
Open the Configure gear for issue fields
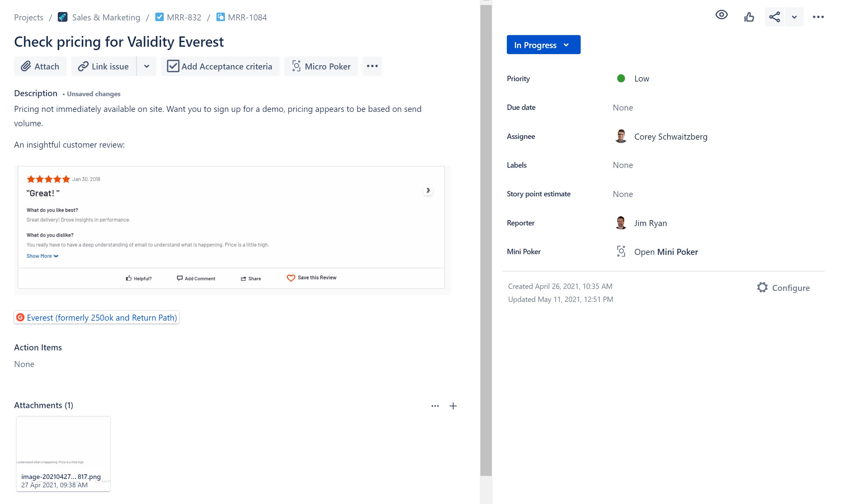pos(763,288)
